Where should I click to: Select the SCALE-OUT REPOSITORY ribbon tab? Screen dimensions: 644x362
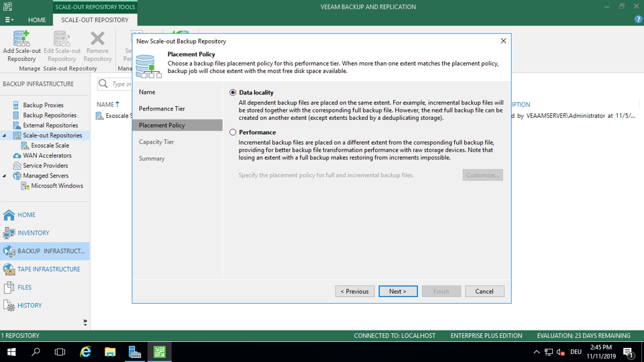point(95,19)
